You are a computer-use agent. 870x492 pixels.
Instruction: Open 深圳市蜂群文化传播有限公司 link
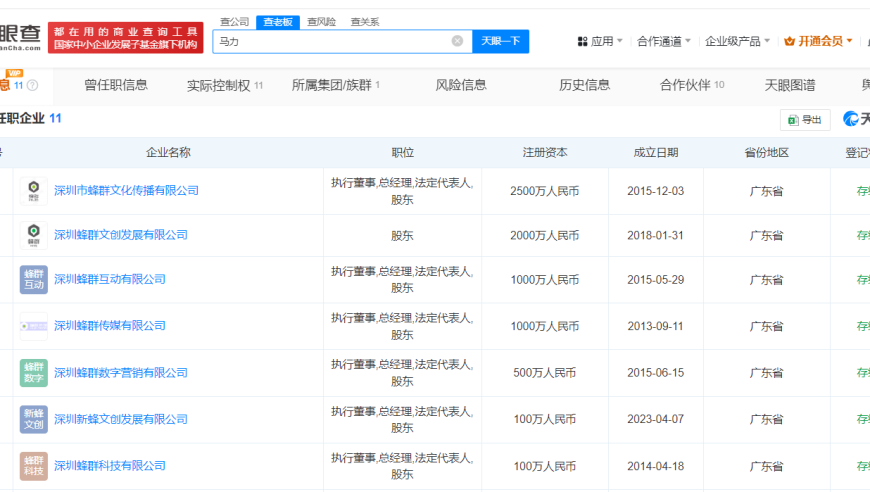coord(126,191)
